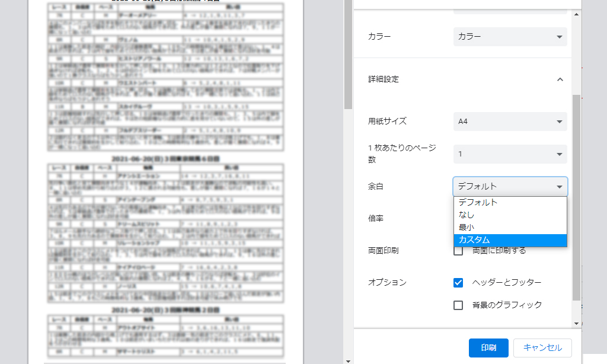Select the highlighted カスタム margin option

510,240
